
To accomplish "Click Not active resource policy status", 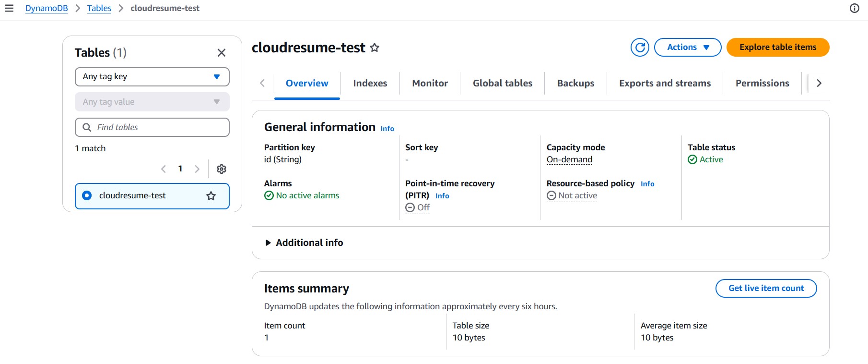I will [x=572, y=195].
